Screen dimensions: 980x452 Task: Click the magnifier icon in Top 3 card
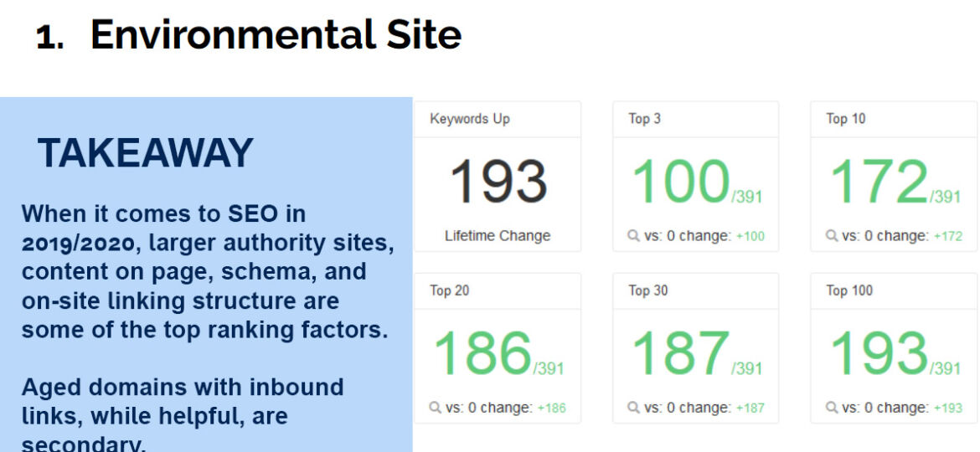pos(634,236)
